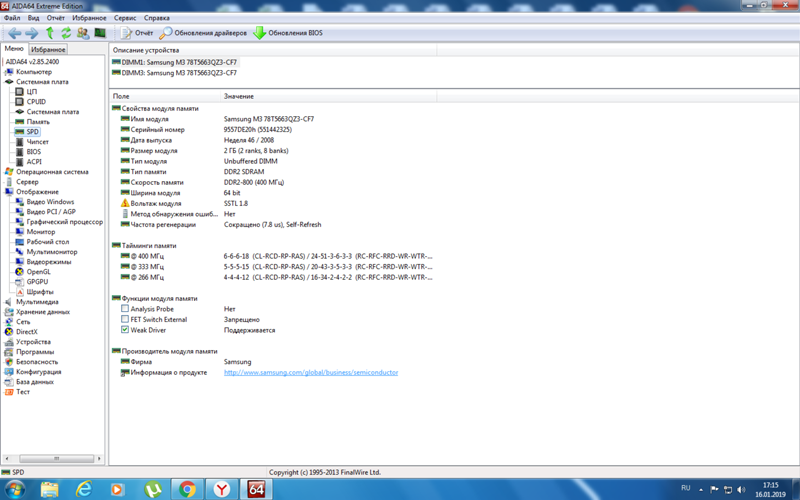Click the Forward navigation arrow

coord(32,33)
